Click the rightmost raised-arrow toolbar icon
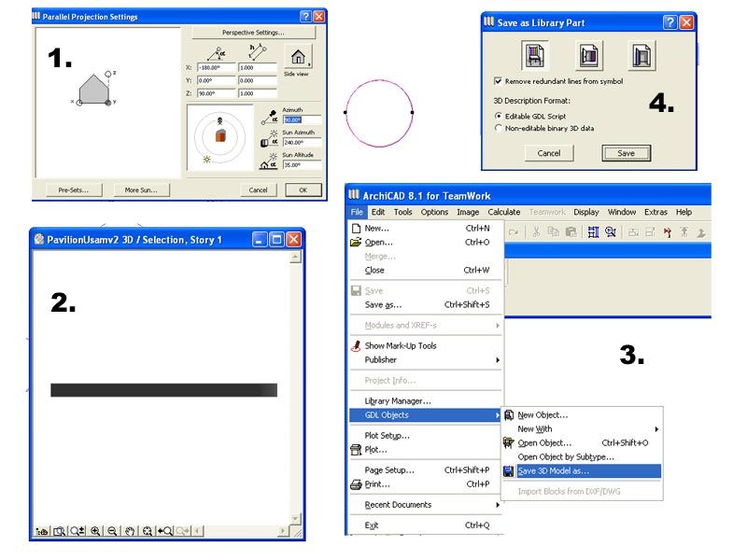The image size is (747, 560). pyautogui.click(x=701, y=232)
